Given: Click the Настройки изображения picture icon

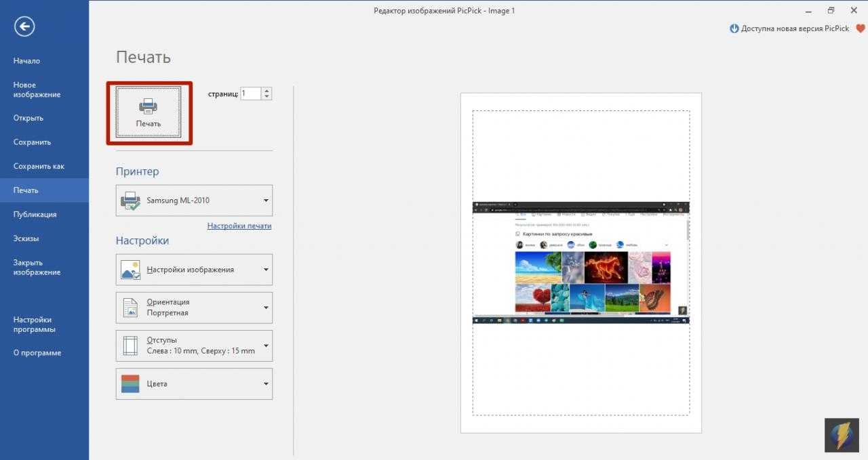Looking at the screenshot, I should (x=130, y=270).
